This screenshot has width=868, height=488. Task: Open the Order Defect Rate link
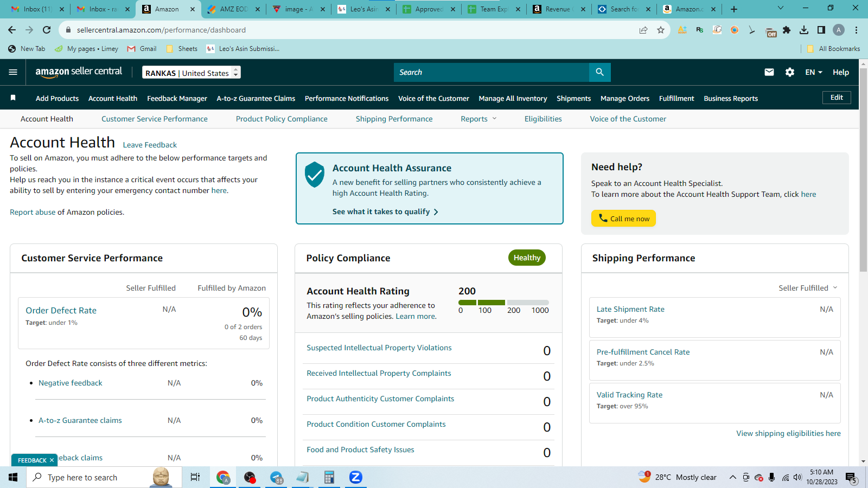pos(61,310)
